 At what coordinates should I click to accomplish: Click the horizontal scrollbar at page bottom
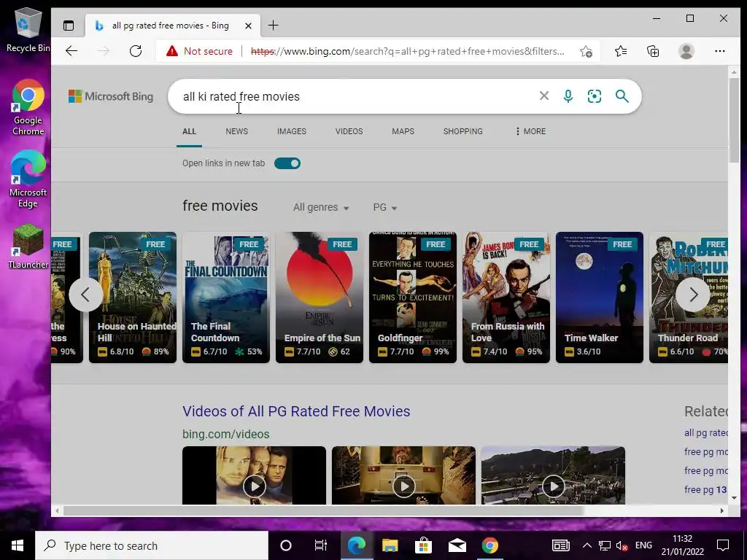point(323,510)
